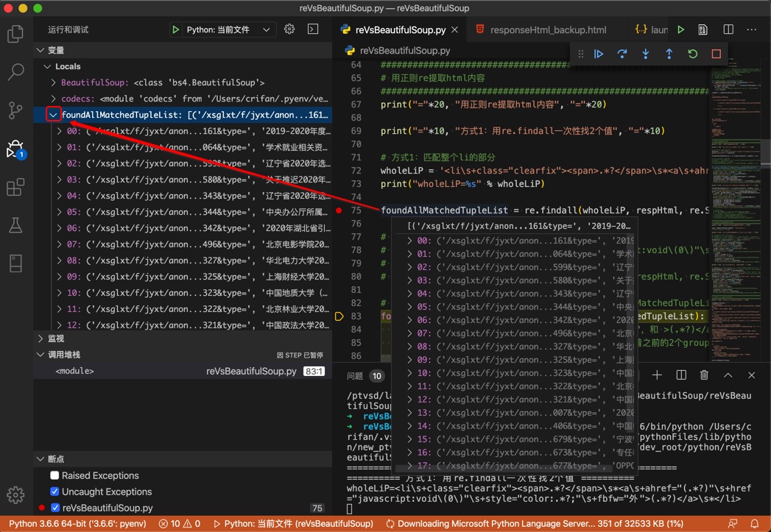Viewport: 771px width, 532px height.
Task: Open the feedback icon in the status bar
Action: pos(733,524)
